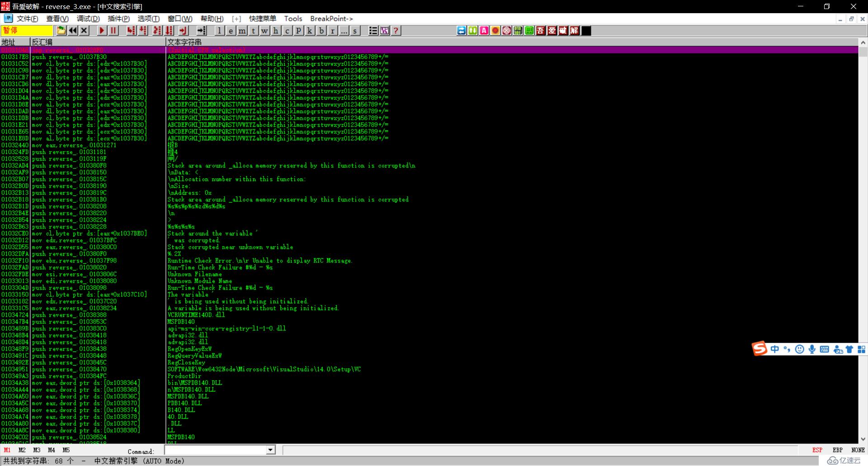
Task: Click the binary 010 101 plugin icon
Action: point(518,30)
